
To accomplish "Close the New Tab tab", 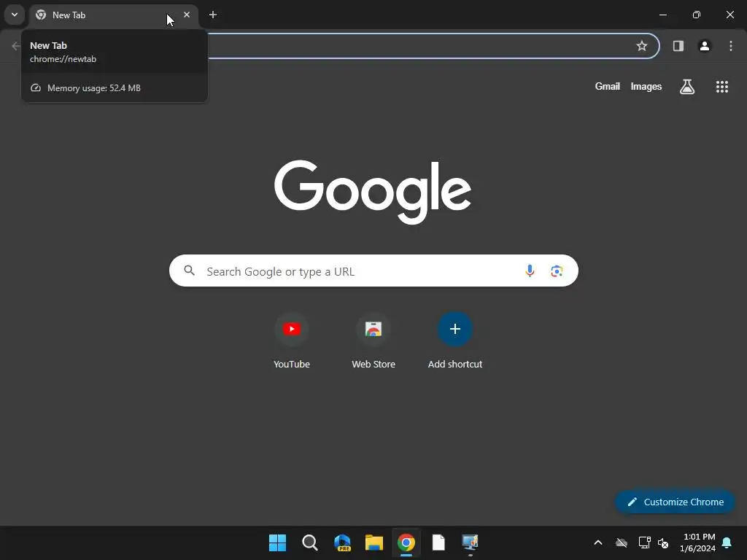I will 187,15.
